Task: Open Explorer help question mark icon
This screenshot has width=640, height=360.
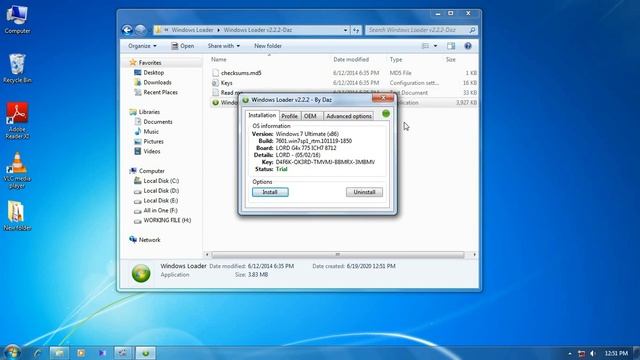Action: (468, 46)
